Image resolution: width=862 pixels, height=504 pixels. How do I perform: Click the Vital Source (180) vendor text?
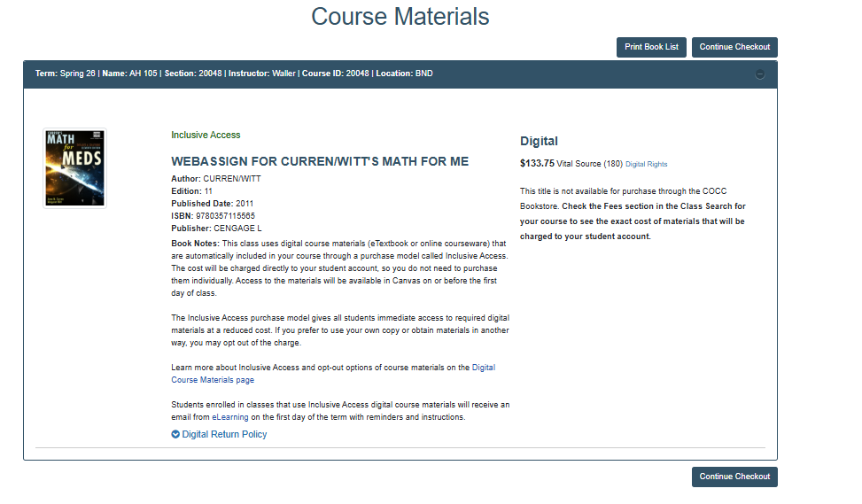coord(589,164)
